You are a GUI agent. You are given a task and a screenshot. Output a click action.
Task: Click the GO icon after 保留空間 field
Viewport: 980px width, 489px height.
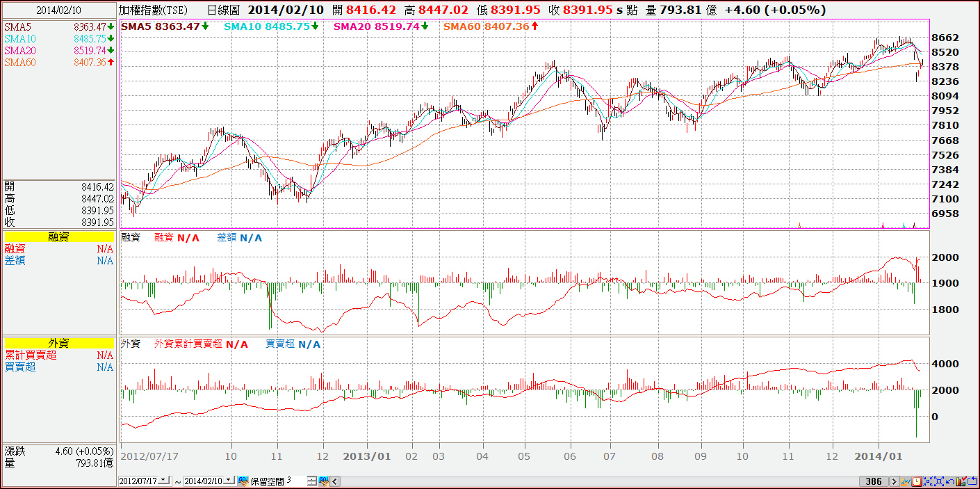(x=324, y=481)
